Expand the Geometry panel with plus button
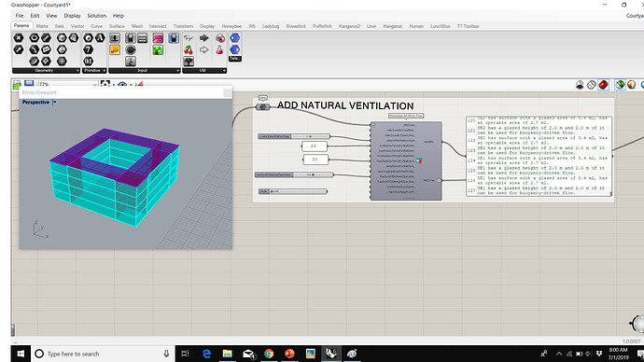The image size is (644, 362). pyautogui.click(x=77, y=71)
